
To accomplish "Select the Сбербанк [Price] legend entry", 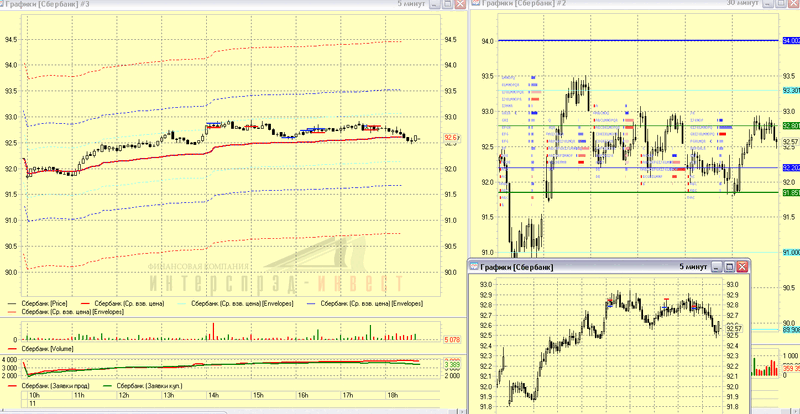I will (44, 304).
